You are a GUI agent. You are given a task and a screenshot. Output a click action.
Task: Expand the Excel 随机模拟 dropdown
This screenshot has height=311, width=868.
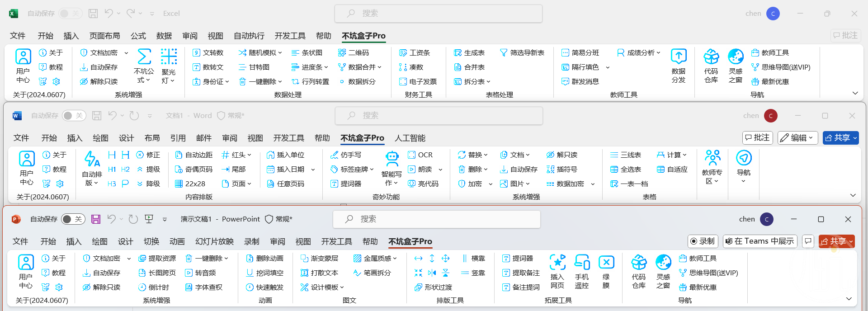click(x=280, y=53)
